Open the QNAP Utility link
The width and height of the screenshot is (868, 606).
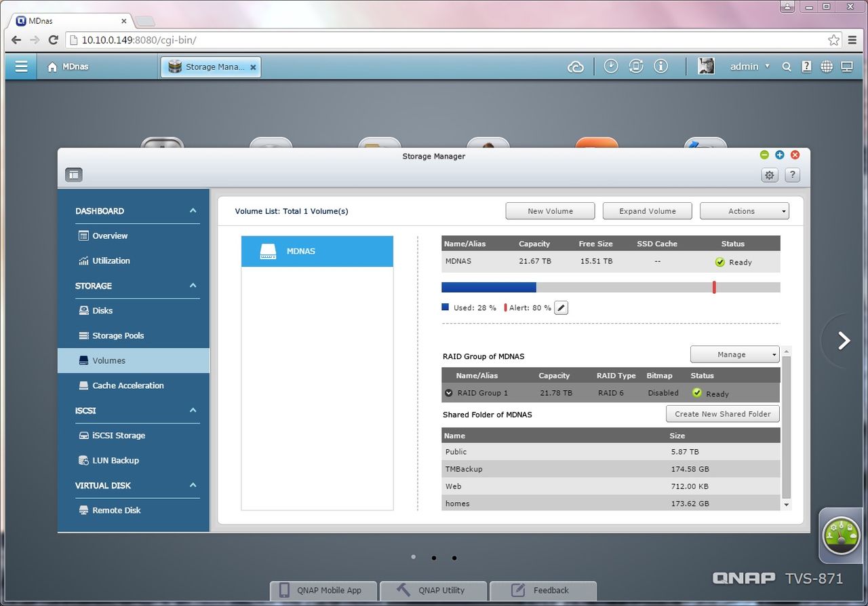433,590
